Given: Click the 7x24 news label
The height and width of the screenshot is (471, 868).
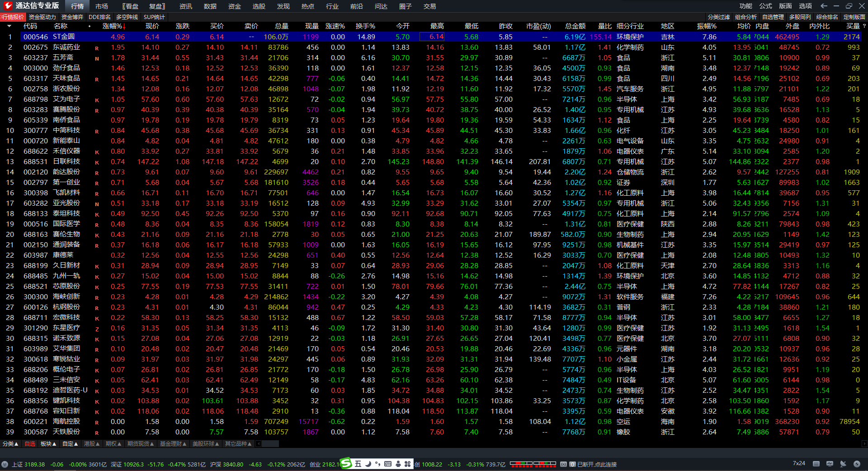Looking at the screenshot, I should point(799,463).
